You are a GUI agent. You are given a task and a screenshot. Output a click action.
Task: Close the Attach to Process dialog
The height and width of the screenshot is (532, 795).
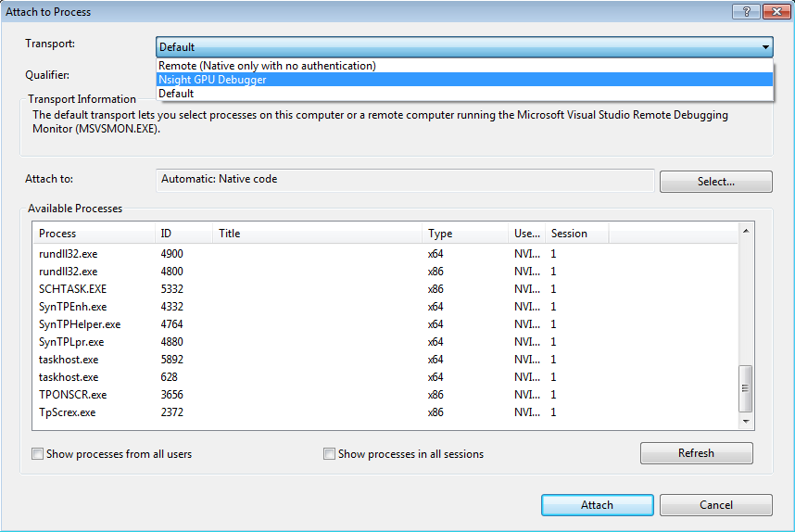click(x=776, y=11)
